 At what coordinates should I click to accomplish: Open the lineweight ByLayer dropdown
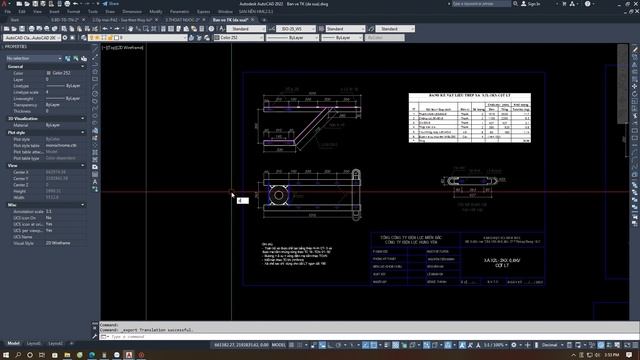pyautogui.click(x=342, y=38)
